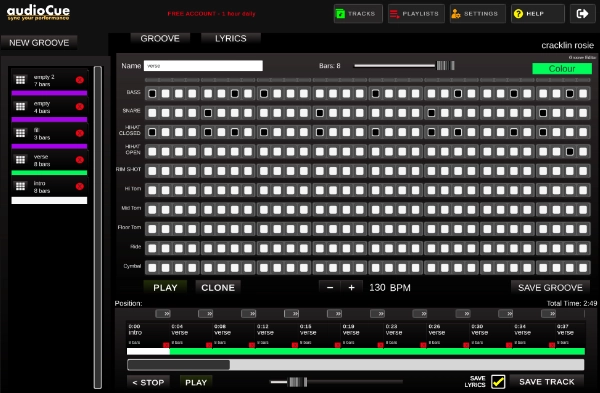Screen dimensions: 600x393
Task: Toggle the Save Lyrics checkbox
Action: [498, 382]
